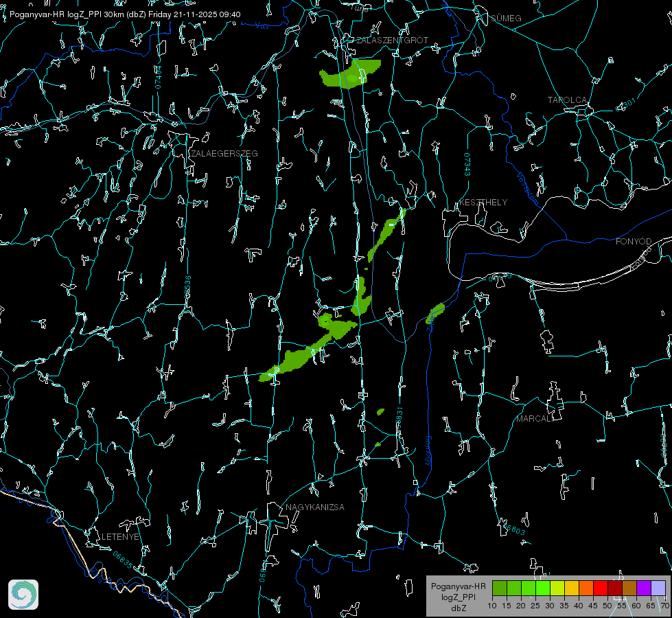Select the dark green 10 dBZ legend swatch

pos(500,588)
